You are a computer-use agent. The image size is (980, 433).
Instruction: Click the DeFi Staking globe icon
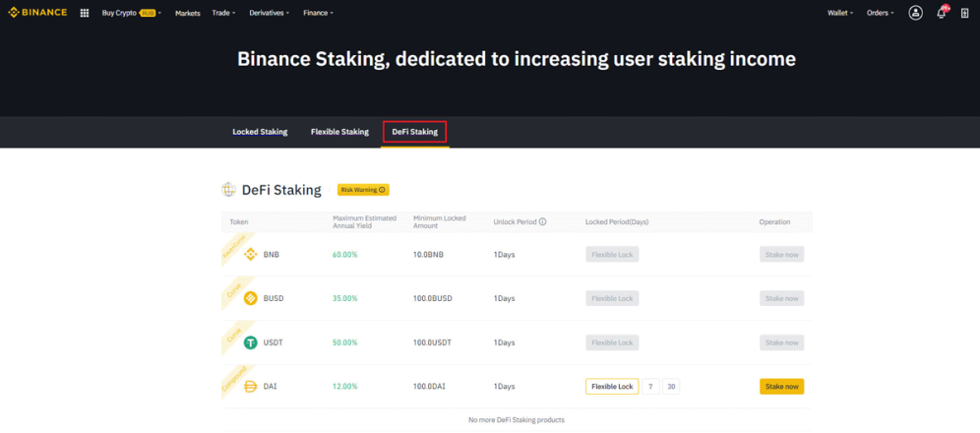229,190
